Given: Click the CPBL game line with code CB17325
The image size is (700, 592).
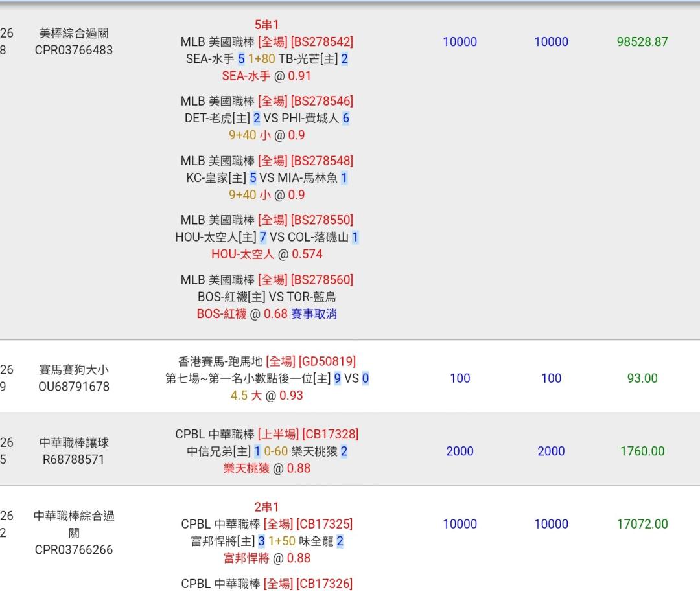Looking at the screenshot, I should pyautogui.click(x=266, y=524).
